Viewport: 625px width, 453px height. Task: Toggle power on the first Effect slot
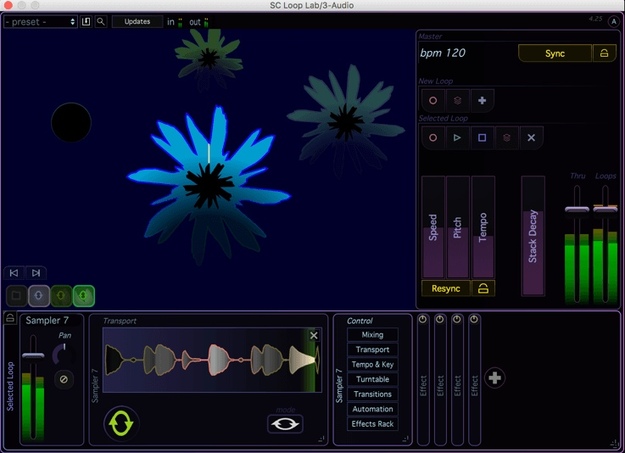422,319
